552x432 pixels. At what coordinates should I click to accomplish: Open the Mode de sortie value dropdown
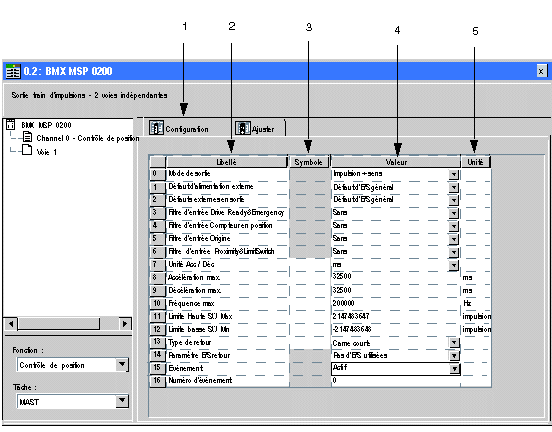454,174
